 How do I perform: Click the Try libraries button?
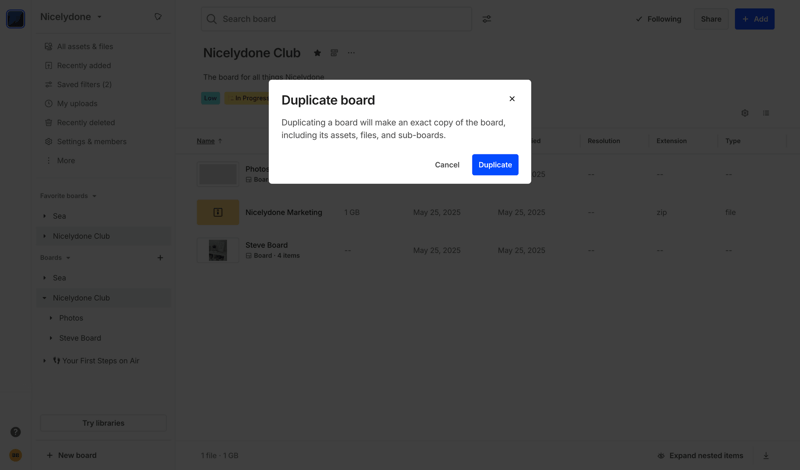[103, 423]
